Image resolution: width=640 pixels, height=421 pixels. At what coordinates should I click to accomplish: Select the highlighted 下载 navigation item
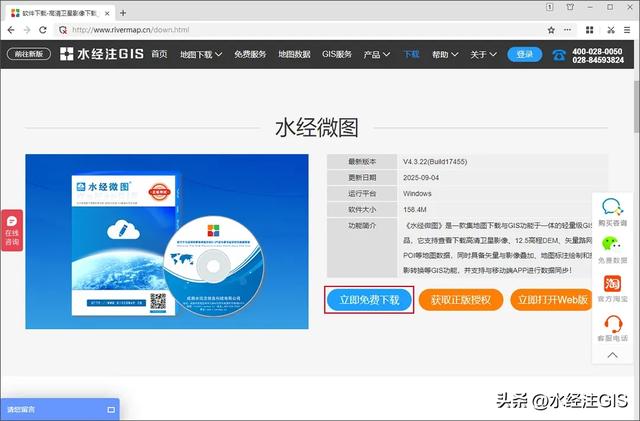coord(411,54)
